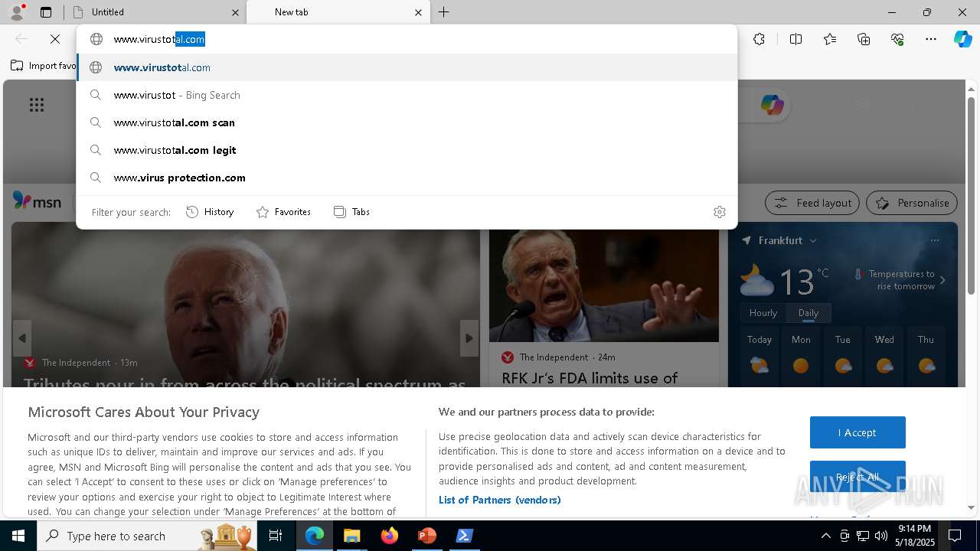This screenshot has height=551, width=980.
Task: Open Extensions puzzle icon
Action: tap(759, 39)
